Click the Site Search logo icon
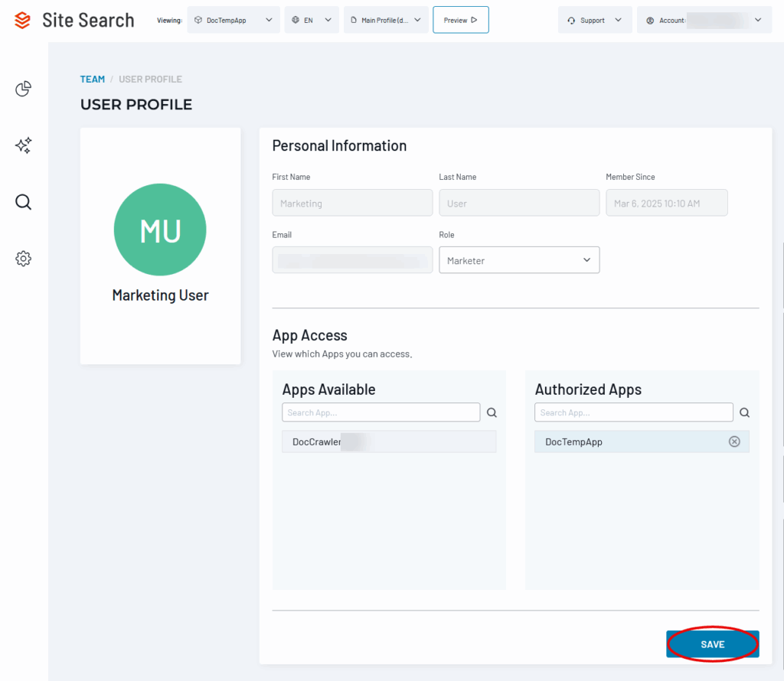 pos(23,21)
